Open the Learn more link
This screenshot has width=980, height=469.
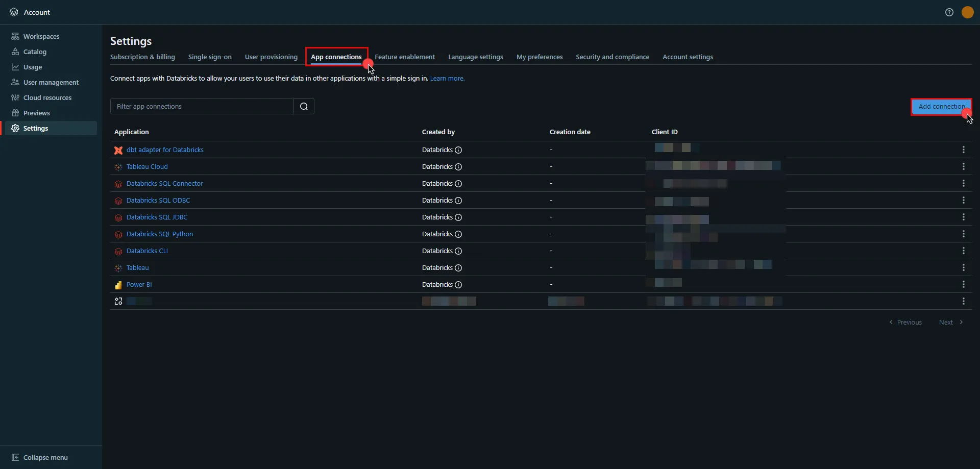point(447,78)
